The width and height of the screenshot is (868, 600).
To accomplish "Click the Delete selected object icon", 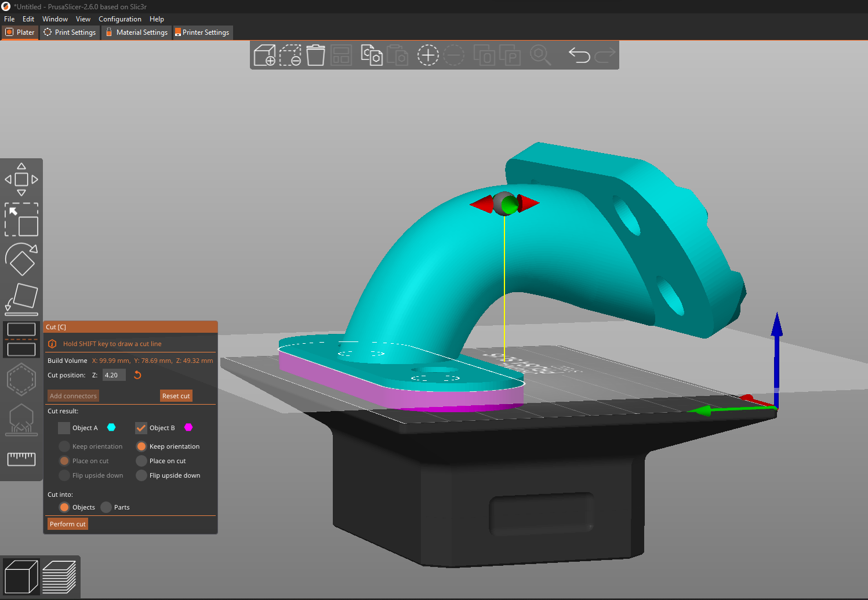I will [290, 55].
